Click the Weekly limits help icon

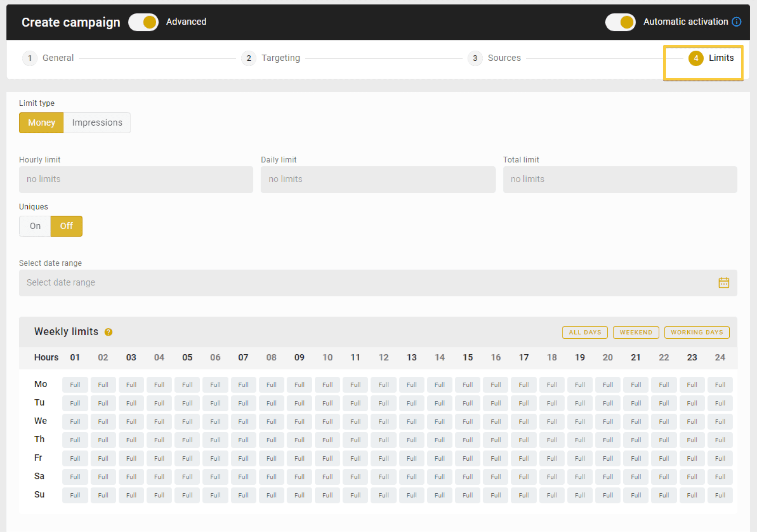pos(108,332)
